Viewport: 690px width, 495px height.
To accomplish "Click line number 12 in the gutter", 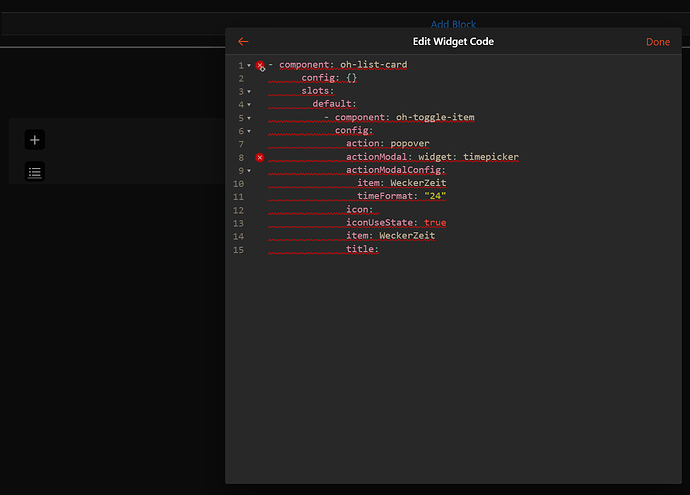I will 238,210.
